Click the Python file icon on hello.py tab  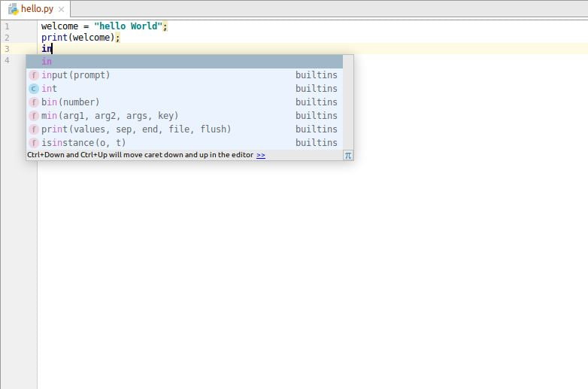point(13,8)
